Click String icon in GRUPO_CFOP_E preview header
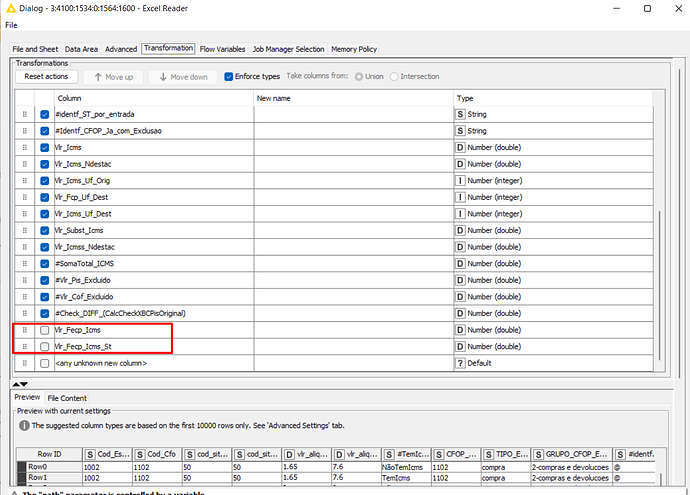Screen dimensions: 690x495 click(539, 455)
